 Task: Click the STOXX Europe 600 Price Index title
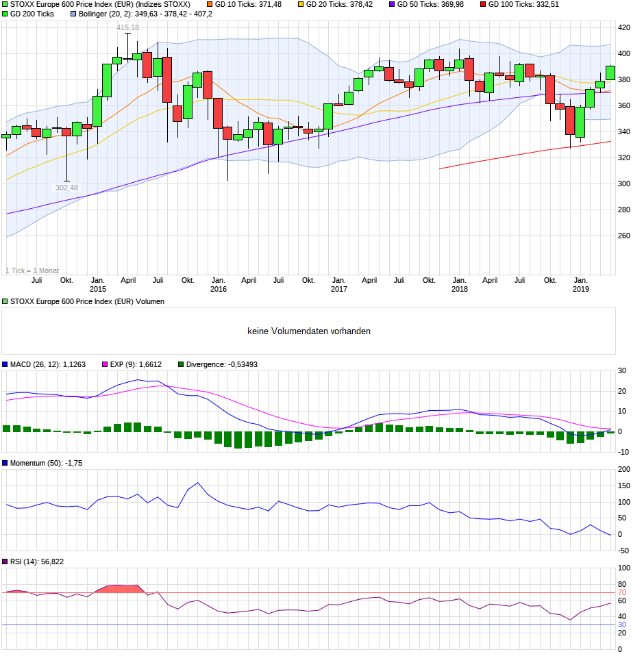click(100, 5)
